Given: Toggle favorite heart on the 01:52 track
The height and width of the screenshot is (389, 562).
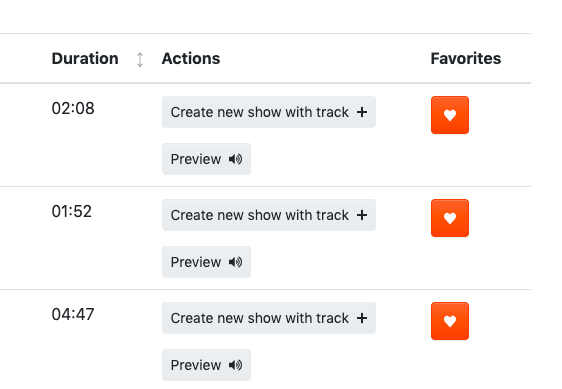Looking at the screenshot, I should coord(450,218).
